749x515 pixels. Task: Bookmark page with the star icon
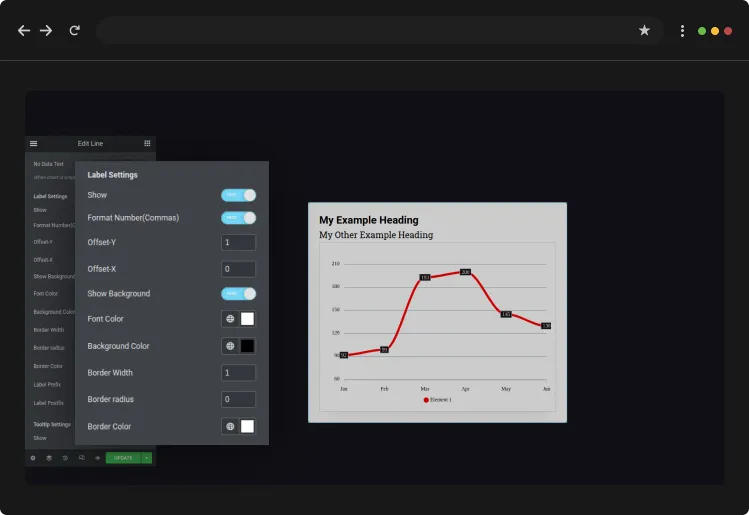(644, 31)
